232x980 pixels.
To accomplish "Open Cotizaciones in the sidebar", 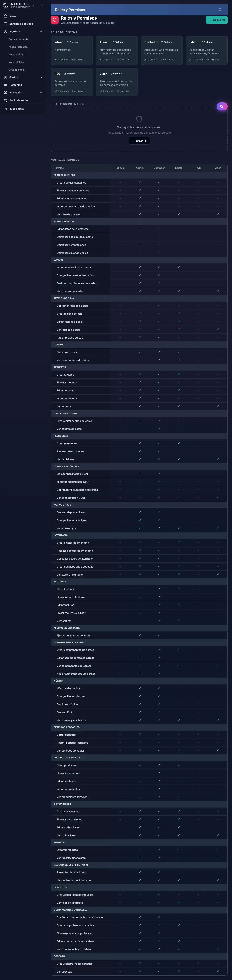I will click(x=16, y=70).
